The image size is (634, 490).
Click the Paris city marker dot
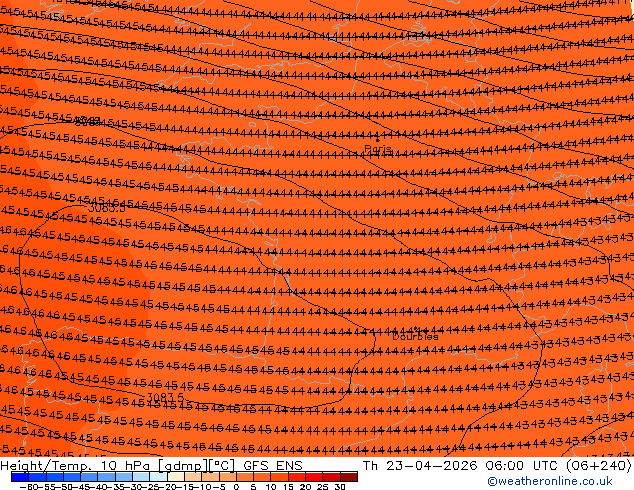[x=378, y=140]
